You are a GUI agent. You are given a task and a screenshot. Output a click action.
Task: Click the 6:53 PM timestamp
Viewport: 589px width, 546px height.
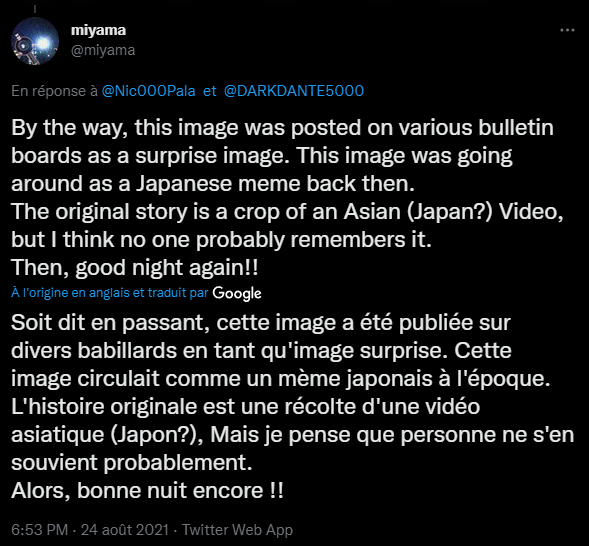tap(39, 530)
